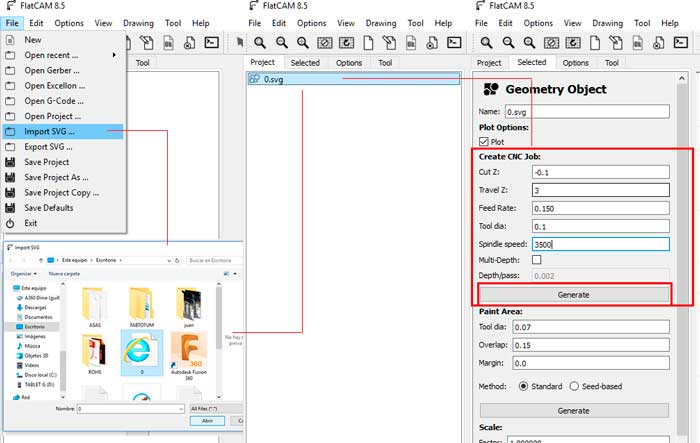
Task: Open the address bar history dropdown in Import dialog
Action: tap(169, 260)
